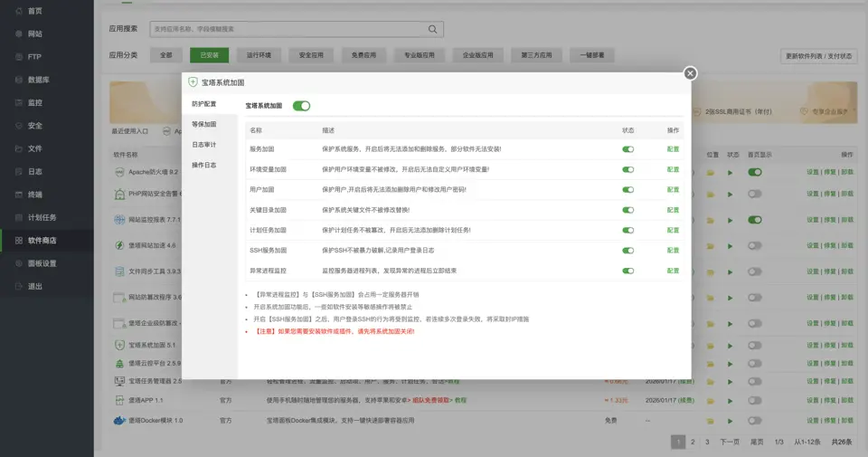This screenshot has width=868, height=457.
Task: Toggle the 异常进程监控 status switch
Action: [627, 271]
